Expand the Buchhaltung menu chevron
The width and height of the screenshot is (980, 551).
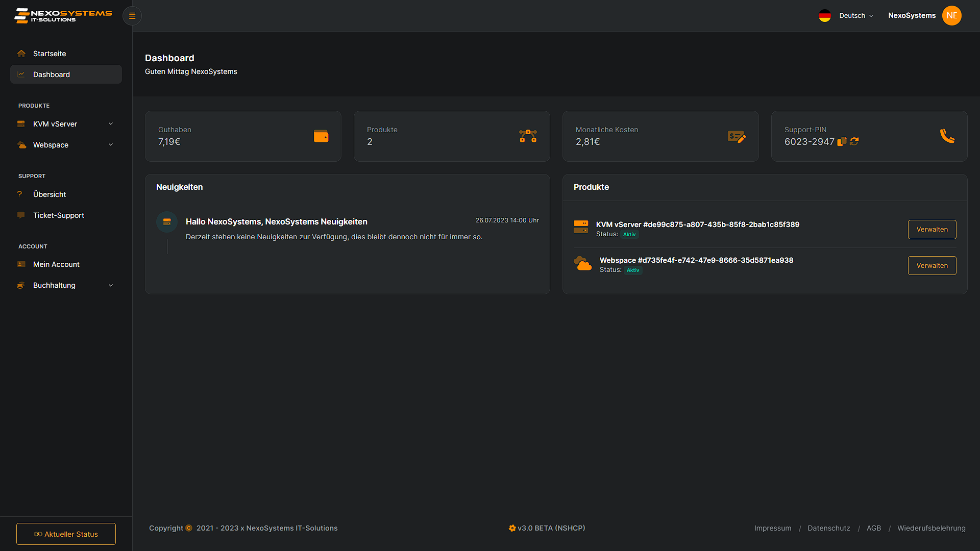pos(111,285)
